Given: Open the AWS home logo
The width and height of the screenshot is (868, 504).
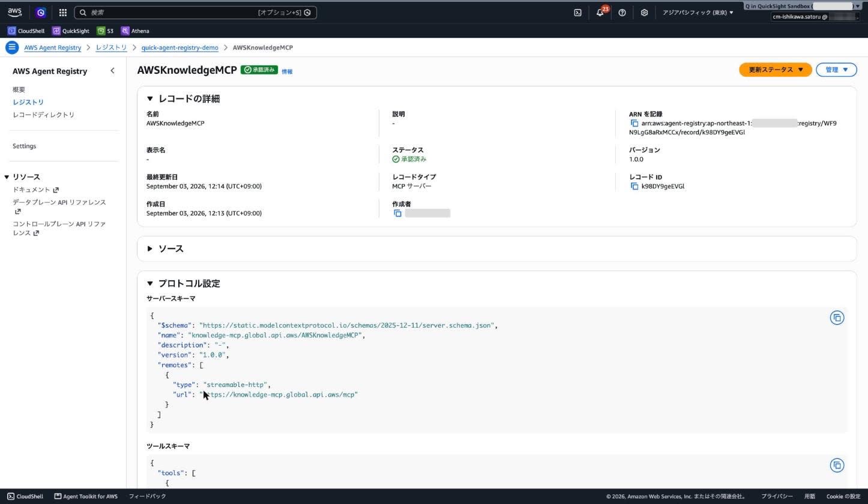Looking at the screenshot, I should pos(14,12).
